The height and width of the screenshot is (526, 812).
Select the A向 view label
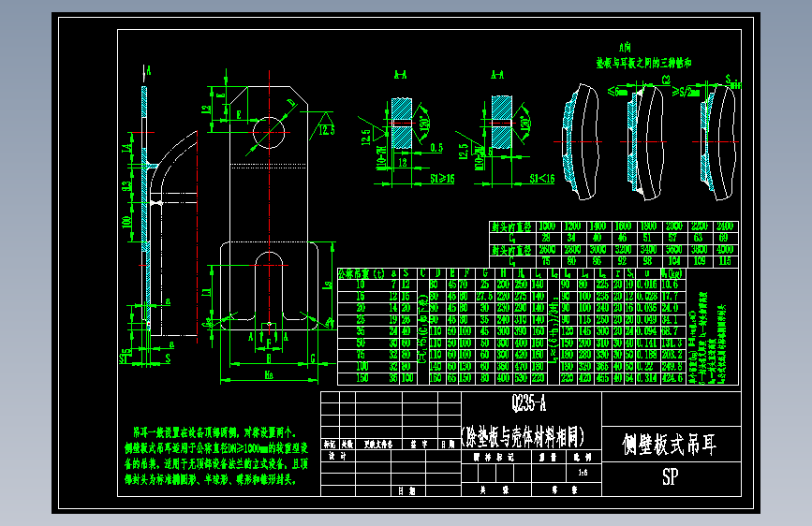pyautogui.click(x=625, y=47)
